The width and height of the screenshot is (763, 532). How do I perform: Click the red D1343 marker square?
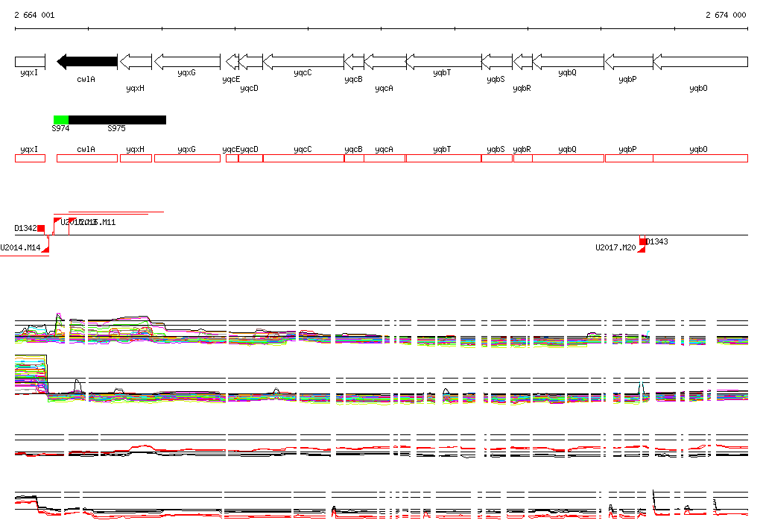(643, 241)
